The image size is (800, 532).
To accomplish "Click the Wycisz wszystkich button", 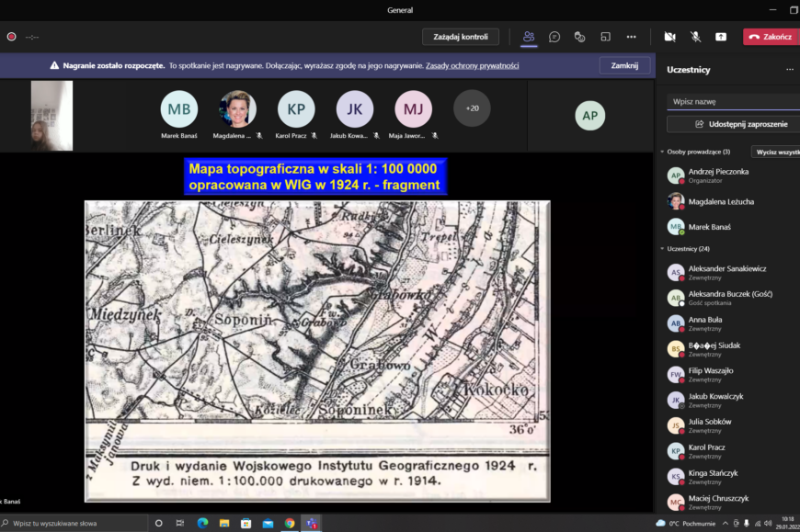I will tap(777, 152).
